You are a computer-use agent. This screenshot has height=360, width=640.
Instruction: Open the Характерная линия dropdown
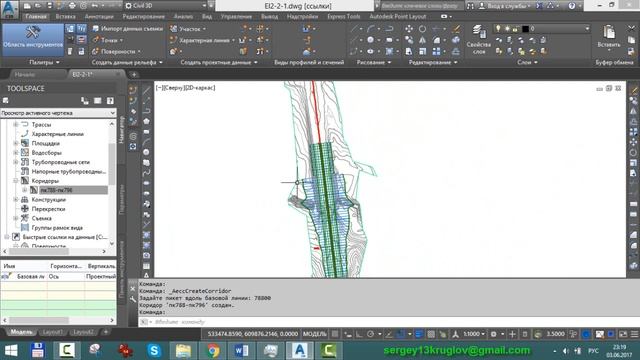point(202,40)
